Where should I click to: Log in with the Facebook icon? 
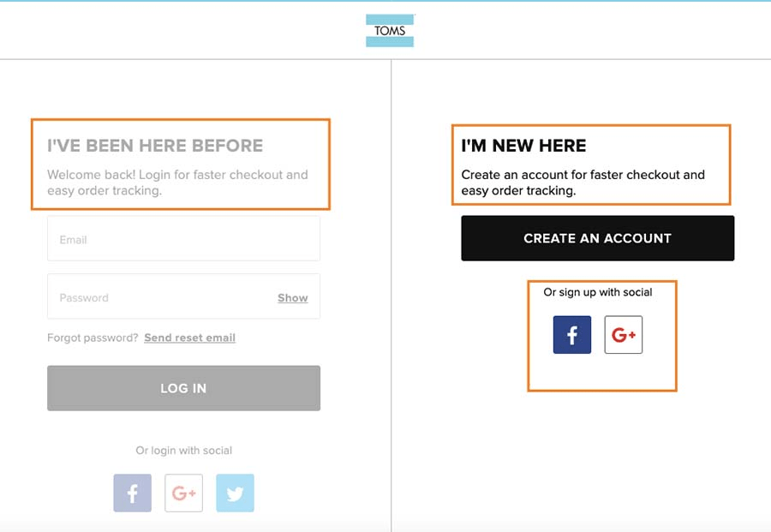(x=132, y=493)
